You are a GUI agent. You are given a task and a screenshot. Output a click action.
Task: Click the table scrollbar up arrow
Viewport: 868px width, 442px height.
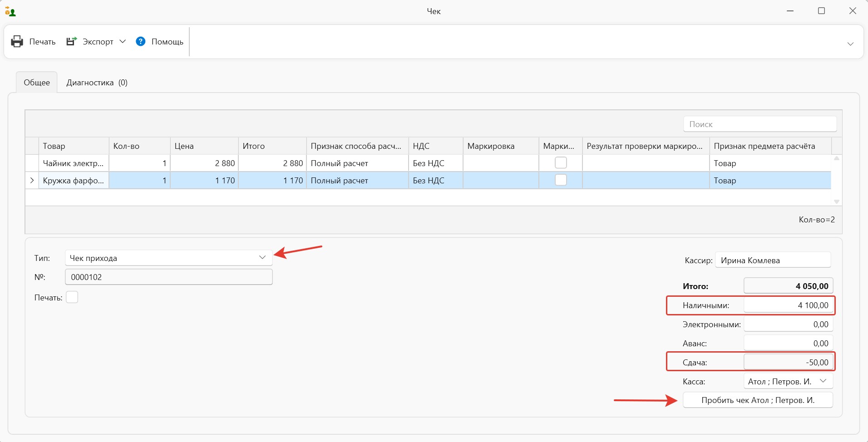point(837,158)
